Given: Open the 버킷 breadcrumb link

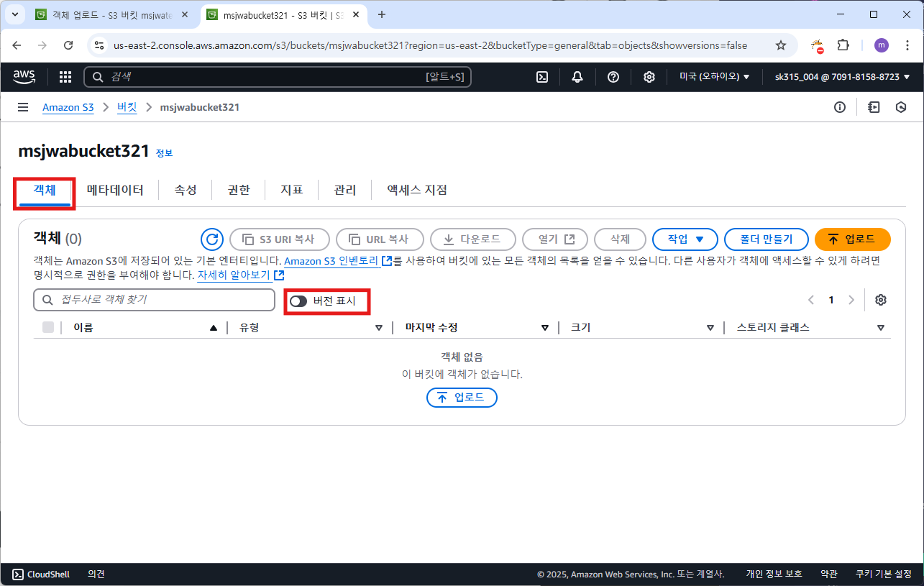Looking at the screenshot, I should click(127, 107).
